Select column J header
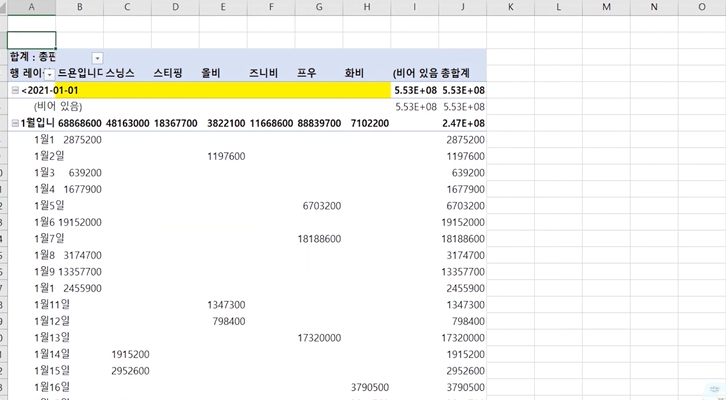This screenshot has width=726, height=400. [x=463, y=8]
